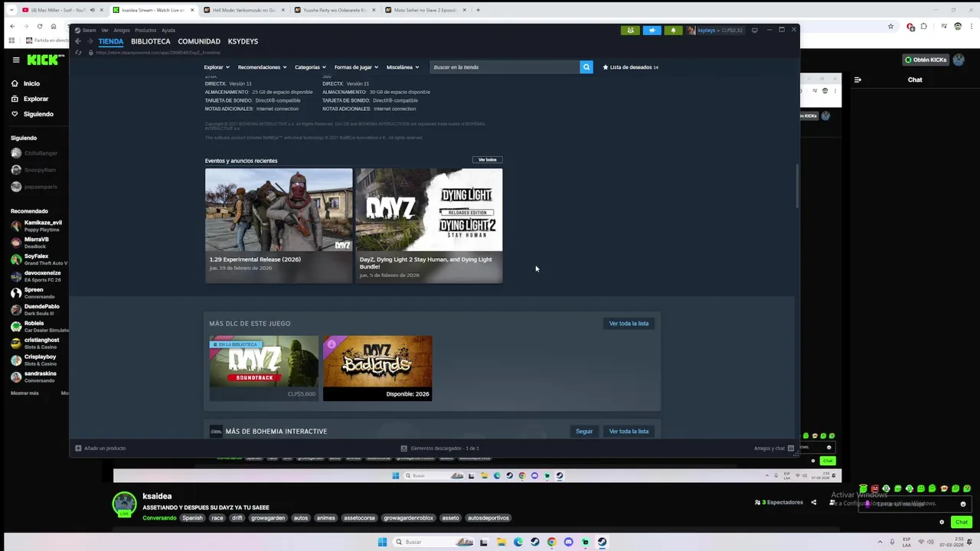Viewport: 980px width, 551px height.
Task: Open Steam friends green icon in title bar
Action: (x=630, y=31)
